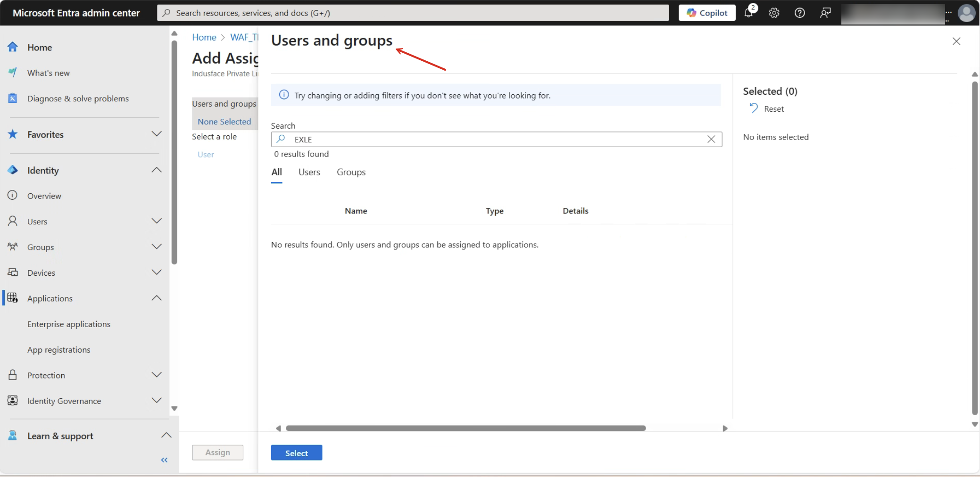The width and height of the screenshot is (980, 477).
Task: Click the Identity Governance icon
Action: pyautogui.click(x=13, y=401)
